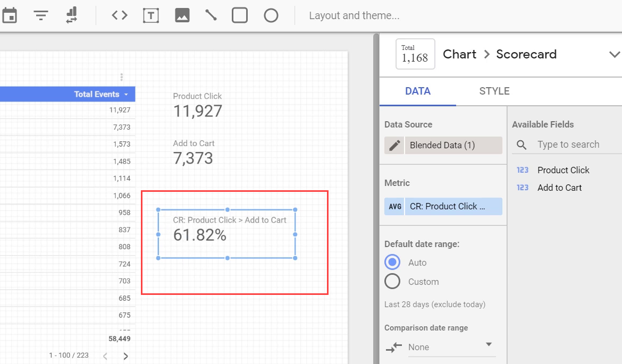Expand the chart type chevron
The width and height of the screenshot is (622, 364).
click(x=614, y=54)
